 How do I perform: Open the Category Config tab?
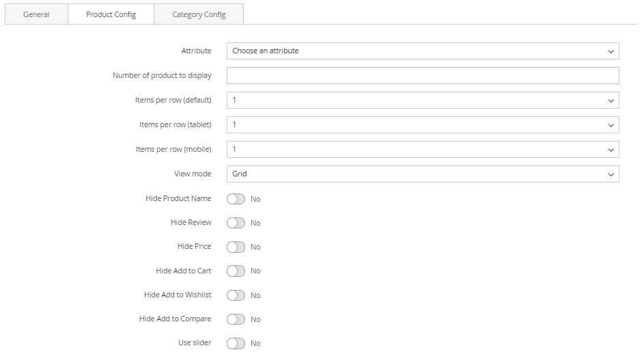coord(199,14)
